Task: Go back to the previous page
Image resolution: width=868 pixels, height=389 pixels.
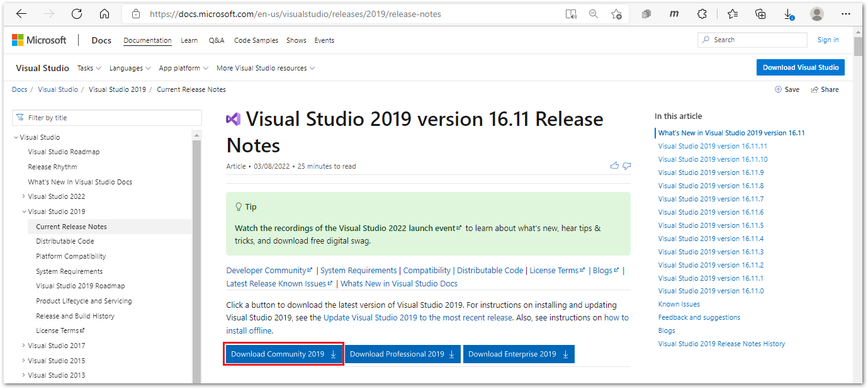Action: [21, 14]
